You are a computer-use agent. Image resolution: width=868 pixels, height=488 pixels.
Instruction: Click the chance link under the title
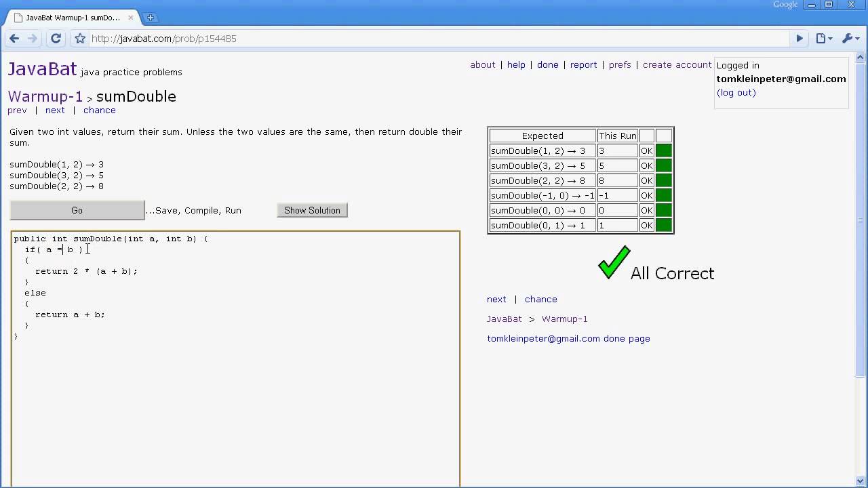pos(100,110)
